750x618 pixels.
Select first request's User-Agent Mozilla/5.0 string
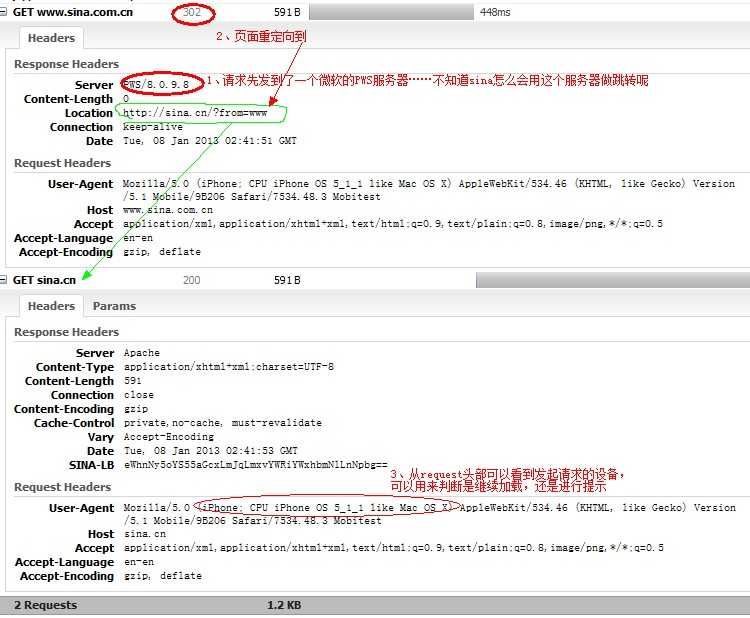[x=429, y=190]
